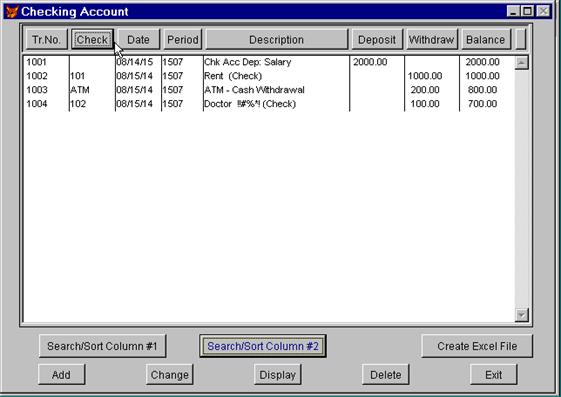This screenshot has width=561, height=397.
Task: Click the Balance column header
Action: [486, 40]
